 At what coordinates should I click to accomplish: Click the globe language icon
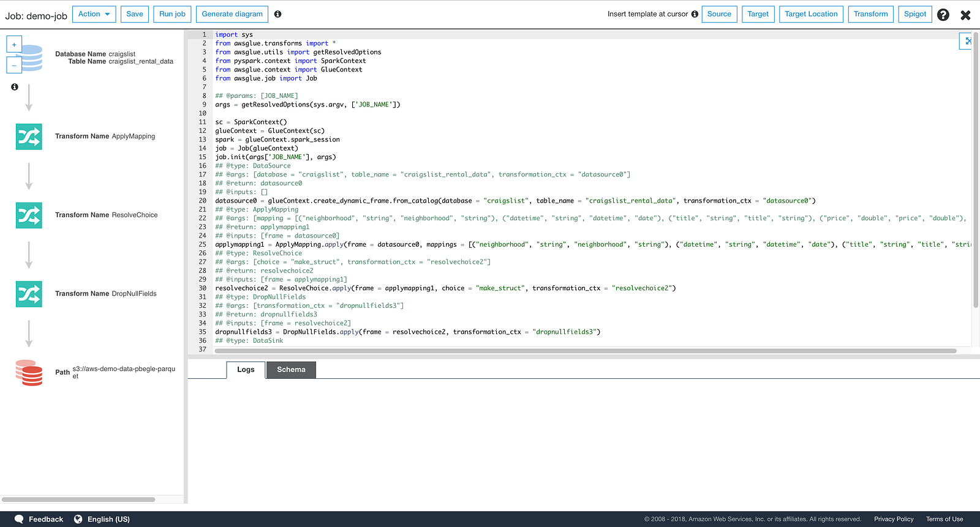coord(78,519)
